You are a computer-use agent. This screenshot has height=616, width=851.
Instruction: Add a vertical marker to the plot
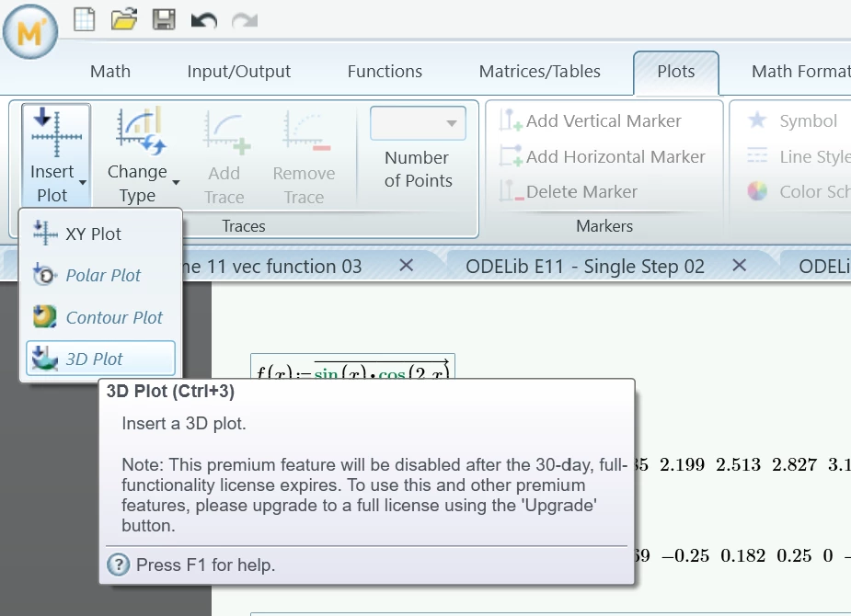click(x=590, y=120)
